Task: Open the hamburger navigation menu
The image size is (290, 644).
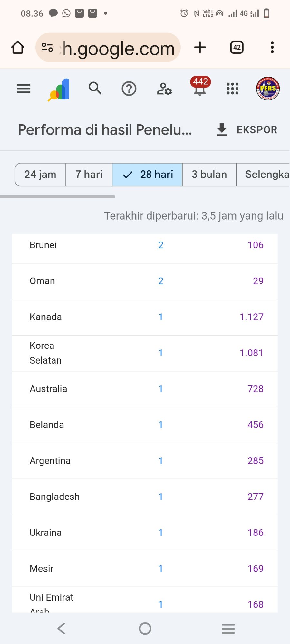Action: (24, 89)
